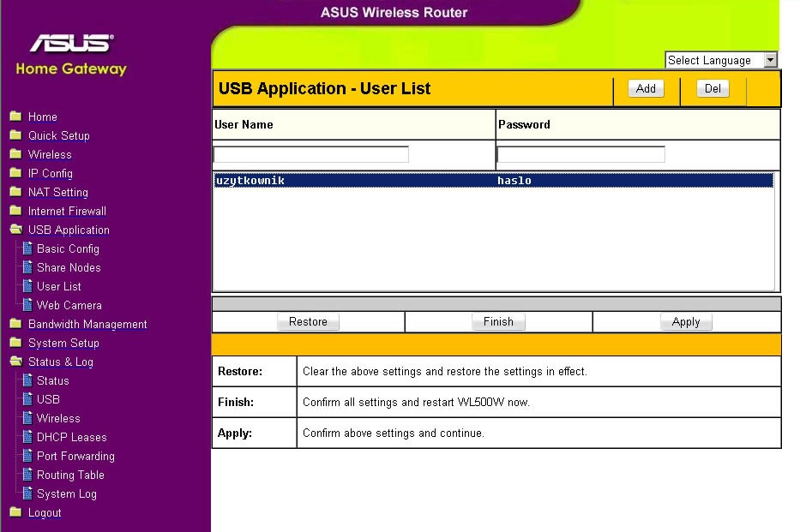Open the Select Language dropdown
The height and width of the screenshot is (532, 800).
tap(721, 60)
